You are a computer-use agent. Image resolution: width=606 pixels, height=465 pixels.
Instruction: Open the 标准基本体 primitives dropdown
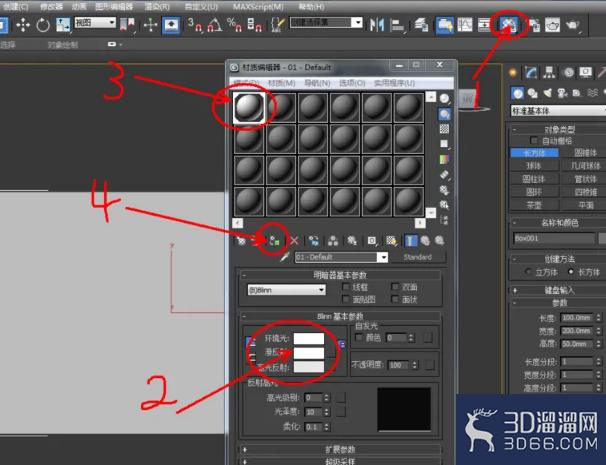tap(558, 111)
